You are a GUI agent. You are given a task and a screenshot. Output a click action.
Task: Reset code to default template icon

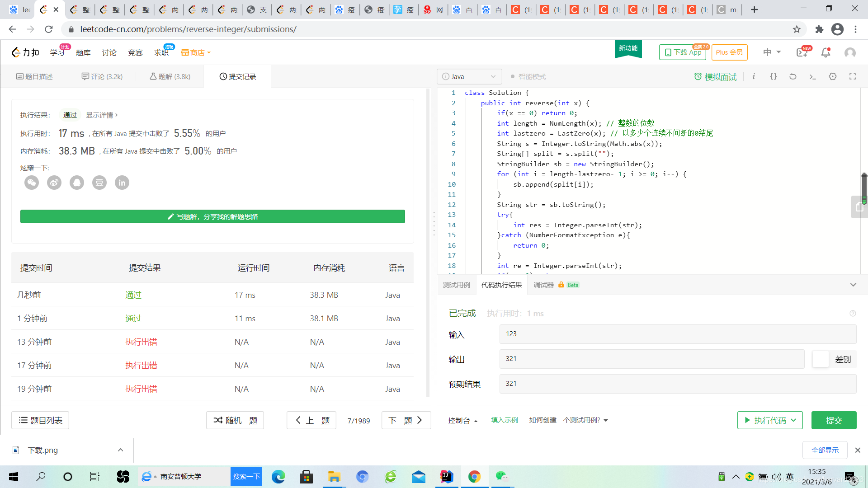[x=793, y=76]
